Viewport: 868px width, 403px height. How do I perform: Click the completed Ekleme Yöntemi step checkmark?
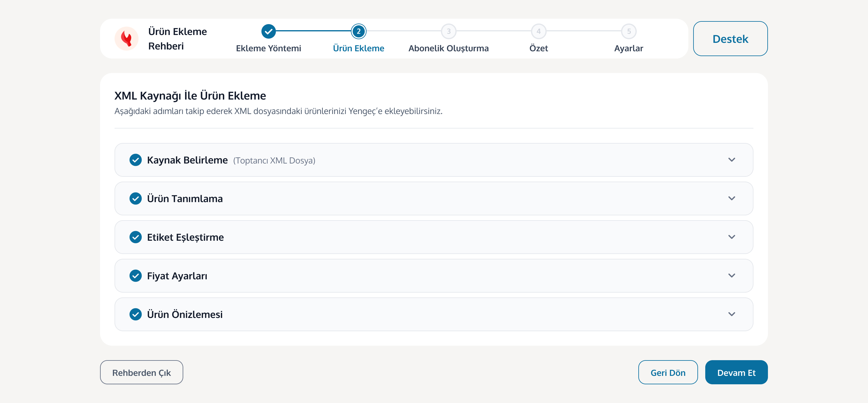click(268, 31)
